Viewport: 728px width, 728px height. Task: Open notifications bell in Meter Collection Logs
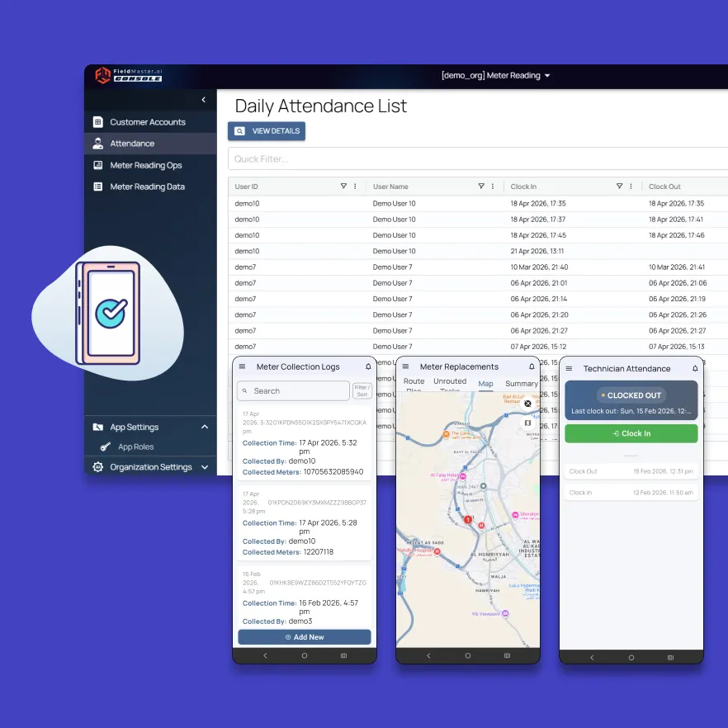(368, 366)
